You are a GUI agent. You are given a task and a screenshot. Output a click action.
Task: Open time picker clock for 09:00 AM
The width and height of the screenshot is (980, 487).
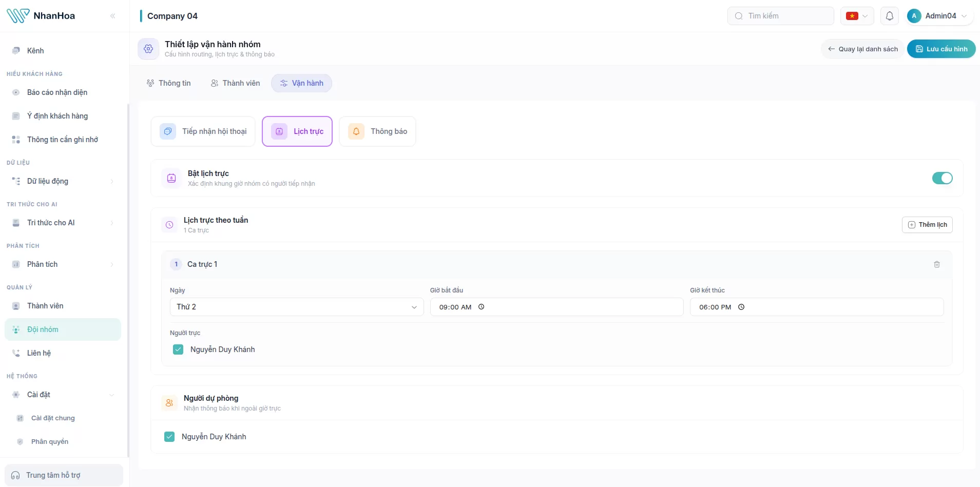482,307
